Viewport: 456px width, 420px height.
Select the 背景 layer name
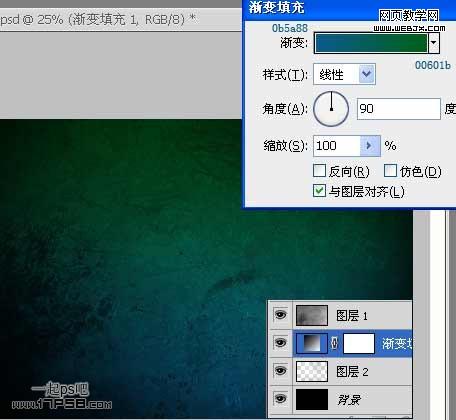(x=349, y=399)
